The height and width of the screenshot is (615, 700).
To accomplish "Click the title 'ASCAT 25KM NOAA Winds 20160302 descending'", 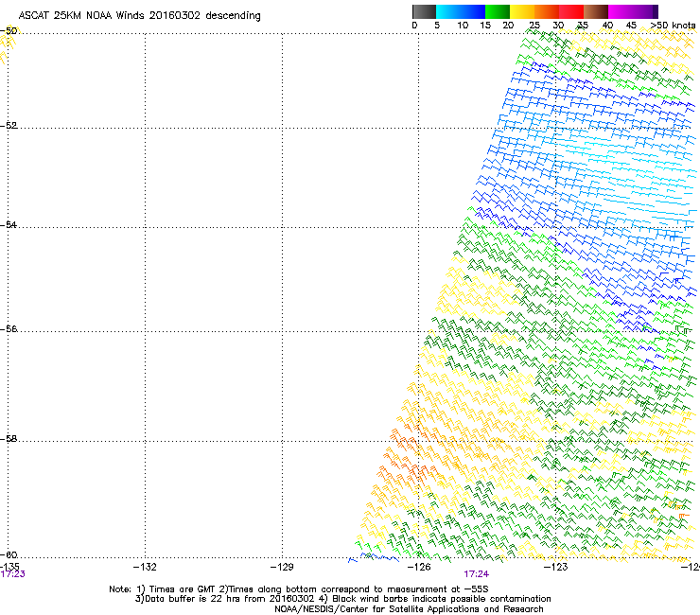I will click(139, 16).
